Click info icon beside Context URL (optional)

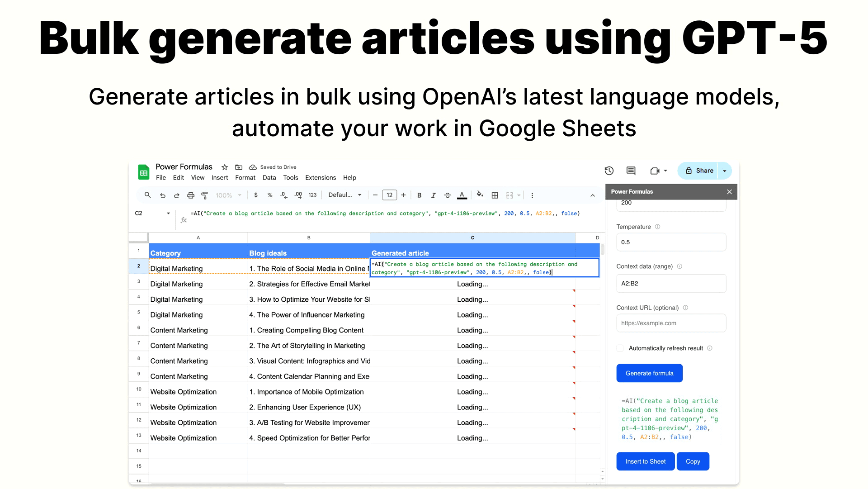tap(685, 308)
